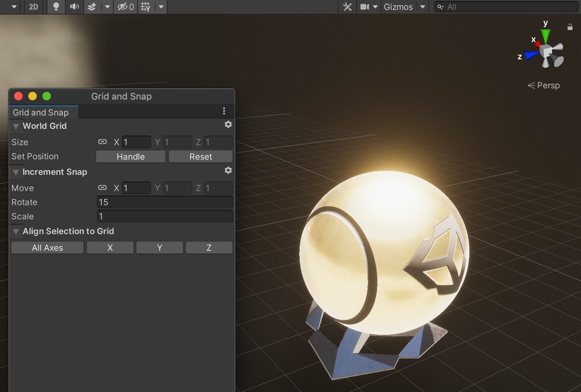This screenshot has width=581, height=392.
Task: Open World Grid gear settings
Action: click(x=228, y=124)
